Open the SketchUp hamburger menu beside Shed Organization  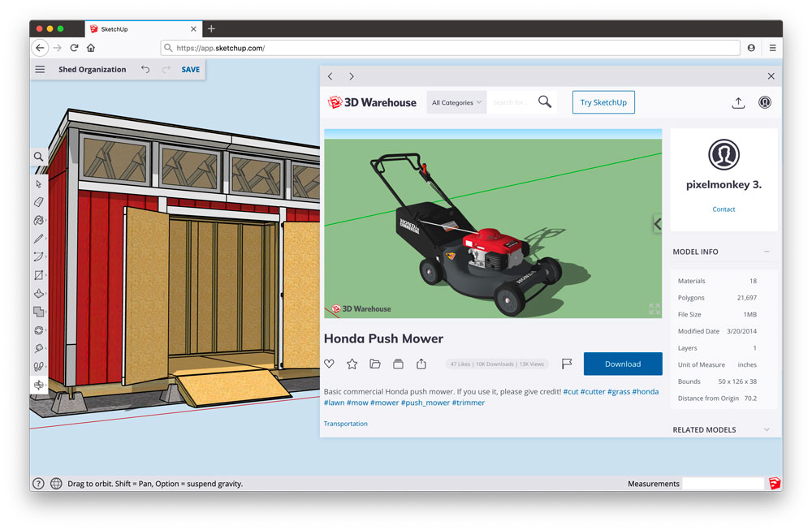[40, 69]
